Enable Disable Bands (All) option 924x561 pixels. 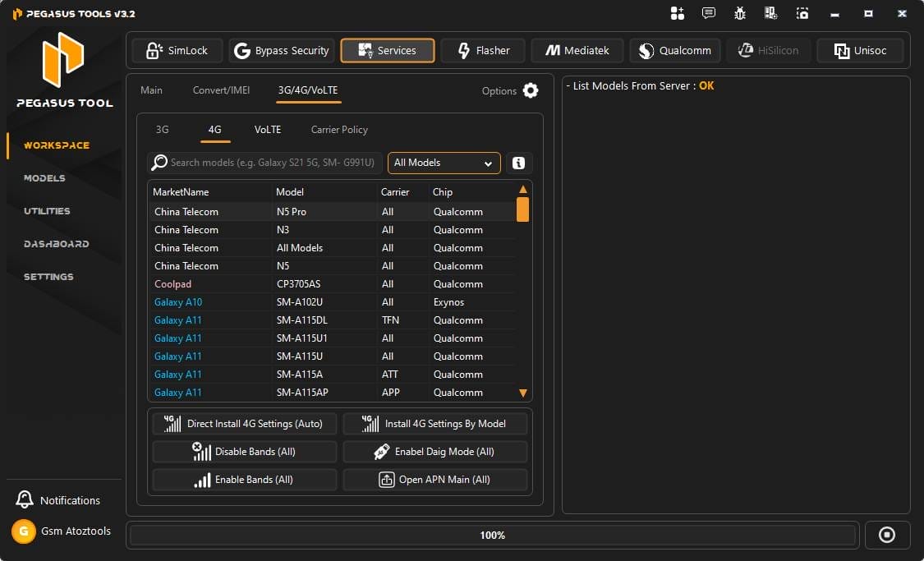coord(244,451)
